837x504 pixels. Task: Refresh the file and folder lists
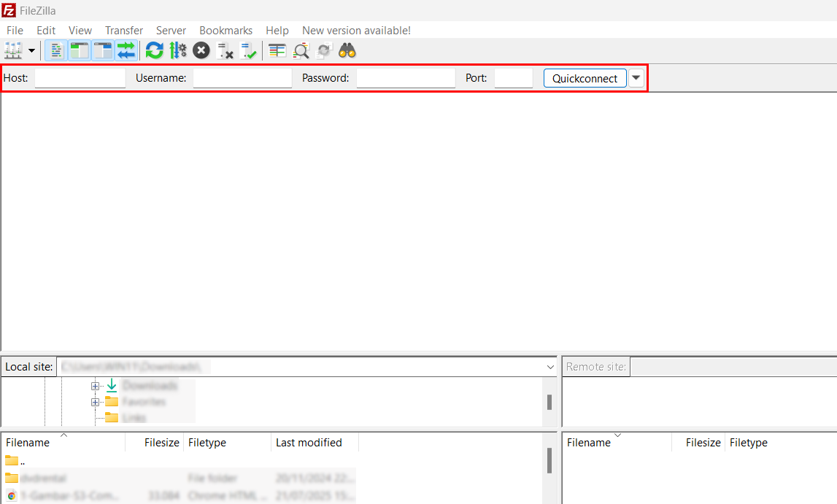154,50
